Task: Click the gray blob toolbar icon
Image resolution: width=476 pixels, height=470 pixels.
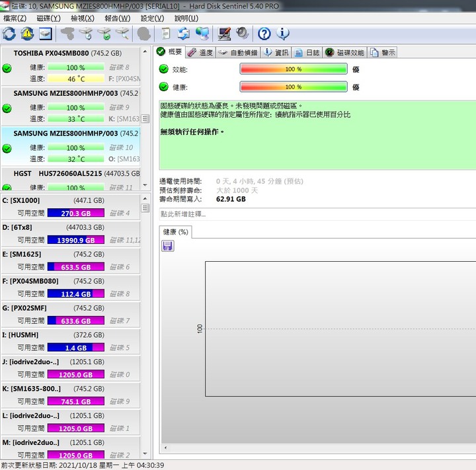Action: (144, 34)
